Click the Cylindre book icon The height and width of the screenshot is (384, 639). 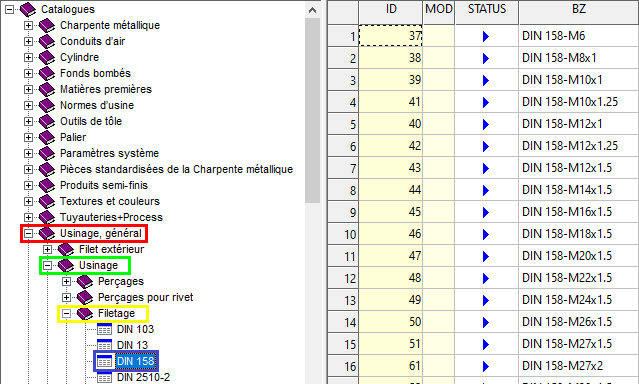coord(47,57)
